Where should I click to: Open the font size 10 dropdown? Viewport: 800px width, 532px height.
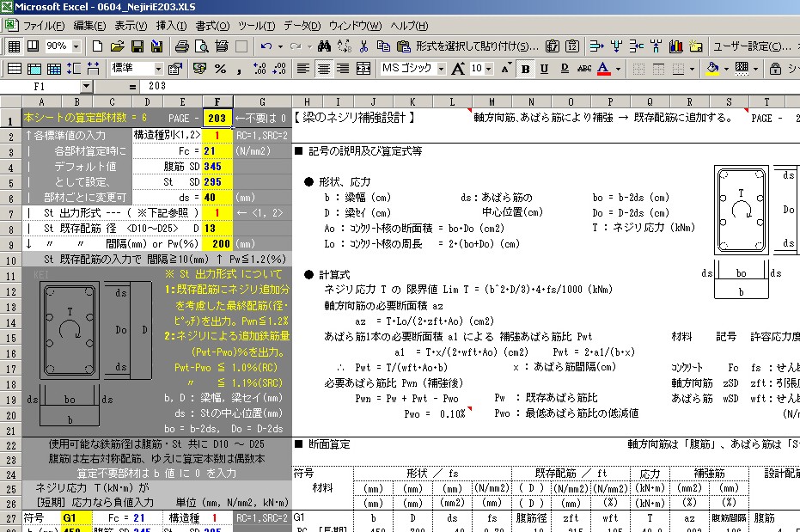pos(489,69)
